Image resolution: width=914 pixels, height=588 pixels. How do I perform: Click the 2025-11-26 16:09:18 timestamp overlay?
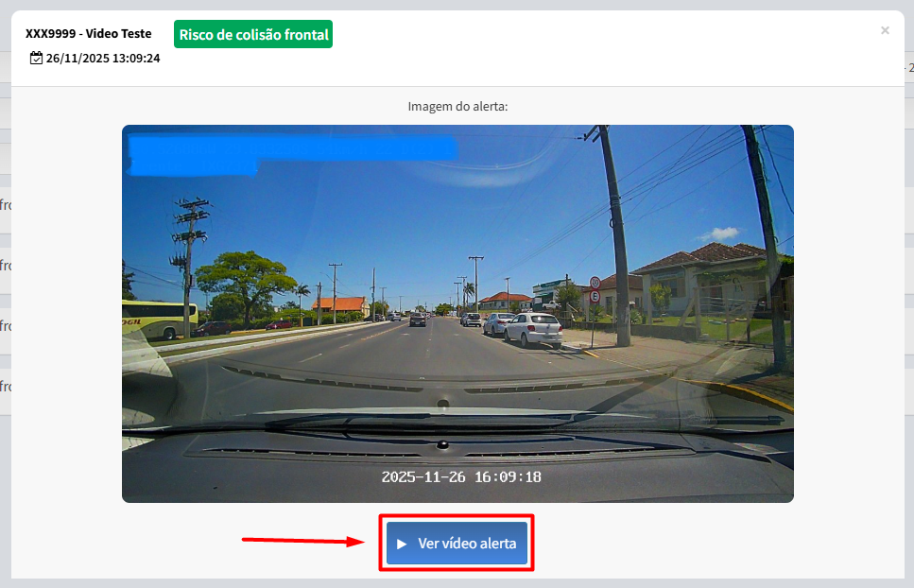(461, 476)
